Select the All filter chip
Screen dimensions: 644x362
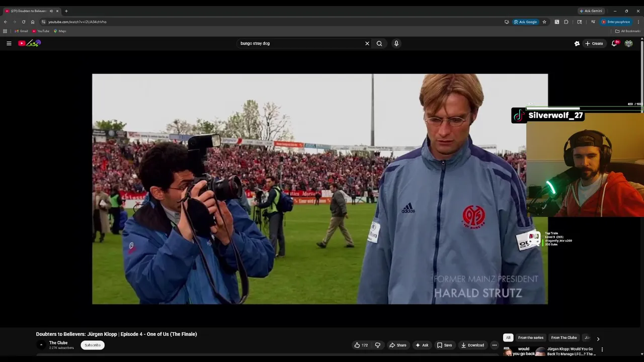[508, 338]
